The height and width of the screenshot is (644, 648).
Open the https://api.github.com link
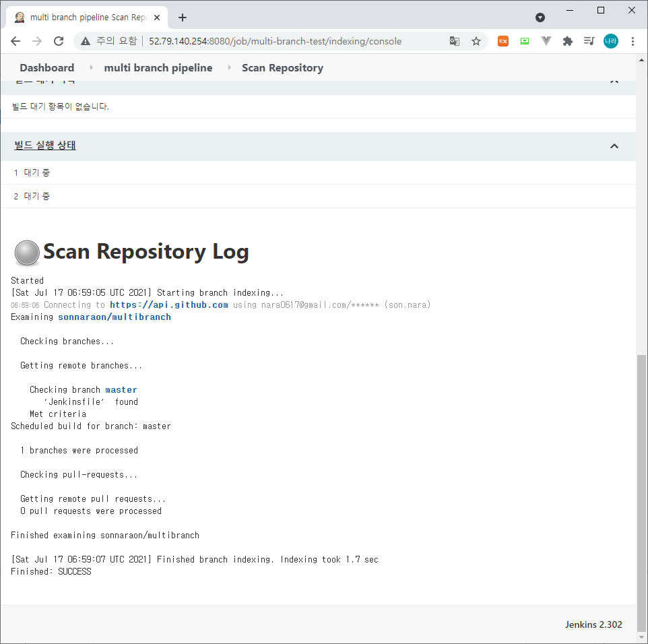169,305
